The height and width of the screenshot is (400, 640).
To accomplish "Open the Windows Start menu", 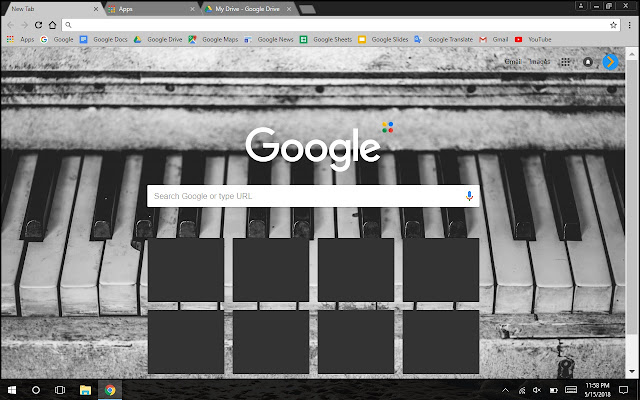I will (12, 390).
